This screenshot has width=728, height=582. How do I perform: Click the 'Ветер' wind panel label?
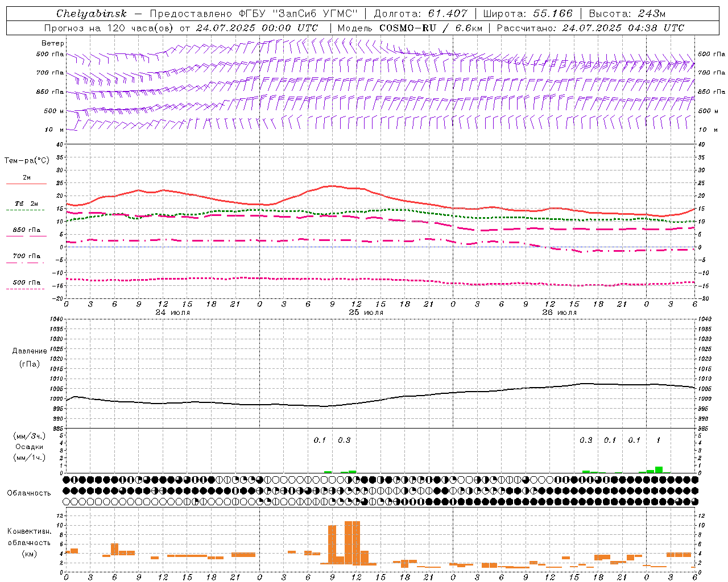click(x=53, y=43)
